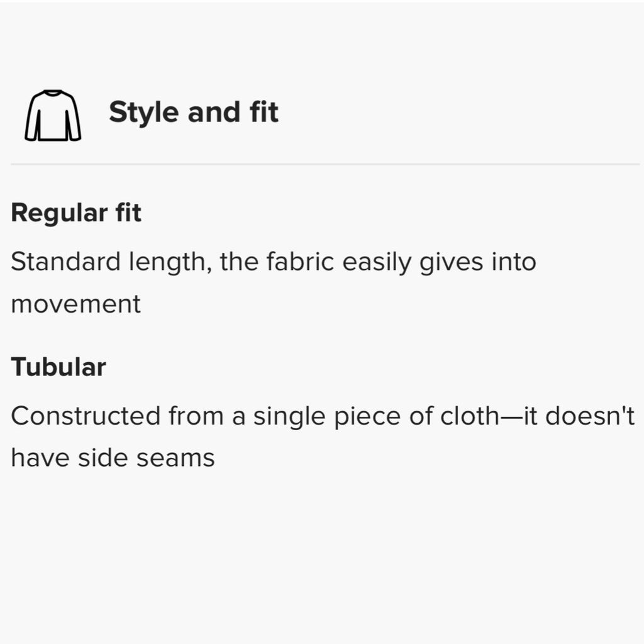This screenshot has height=644, width=644.
Task: Select the word 'seams' at the end
Action: pos(175,459)
